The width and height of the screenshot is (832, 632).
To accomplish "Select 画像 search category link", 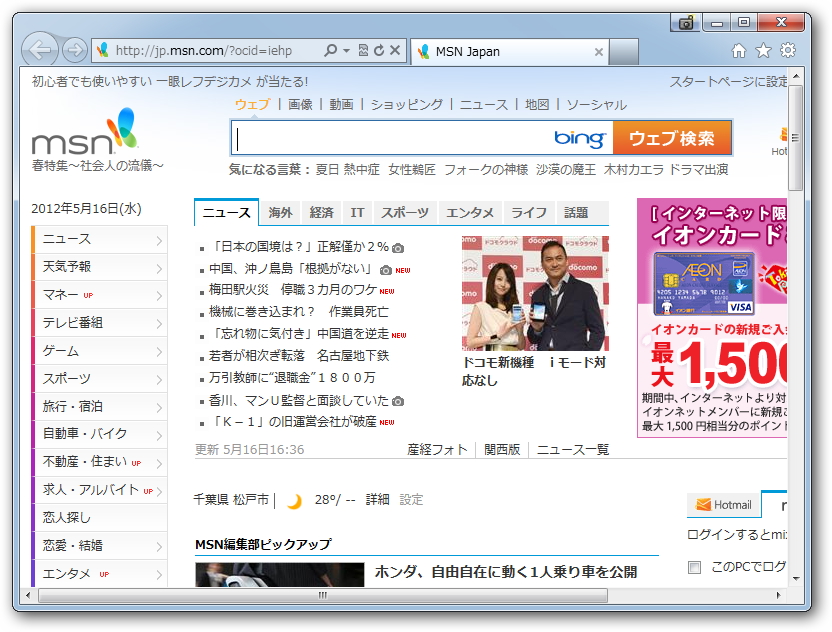I will [x=300, y=105].
